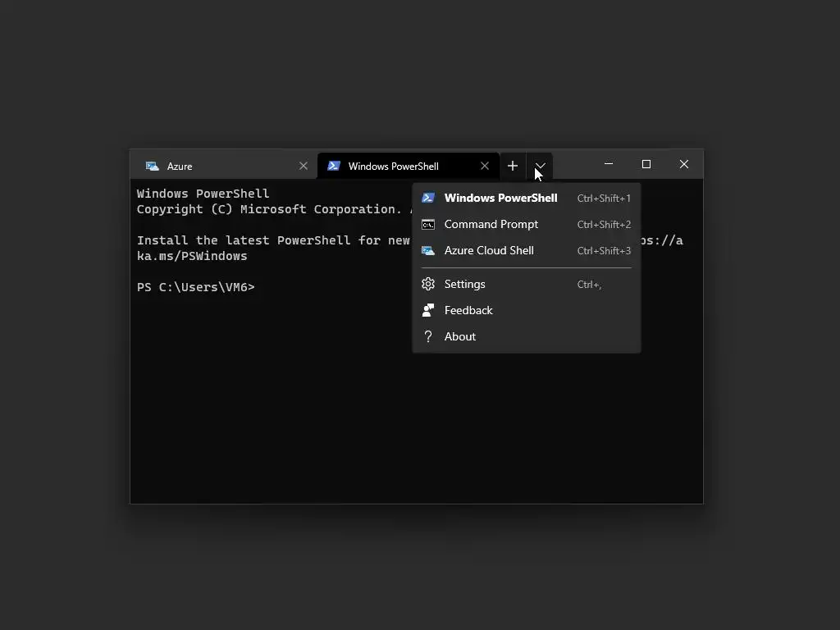The height and width of the screenshot is (630, 840).
Task: Click the Ctrl+Shift+3 shortcut label
Action: click(x=604, y=251)
